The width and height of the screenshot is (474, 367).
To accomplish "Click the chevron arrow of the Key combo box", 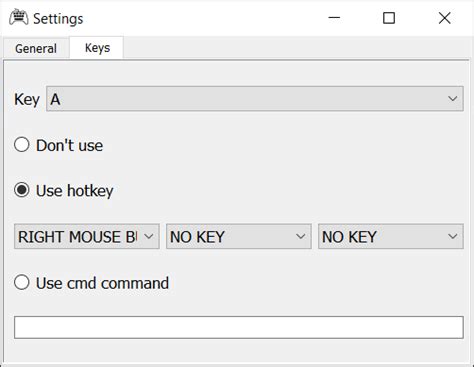I will tap(452, 99).
